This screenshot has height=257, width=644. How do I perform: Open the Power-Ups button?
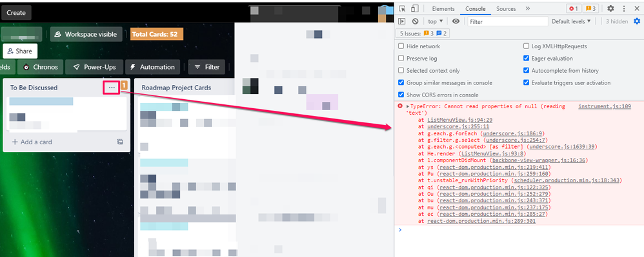click(x=94, y=67)
